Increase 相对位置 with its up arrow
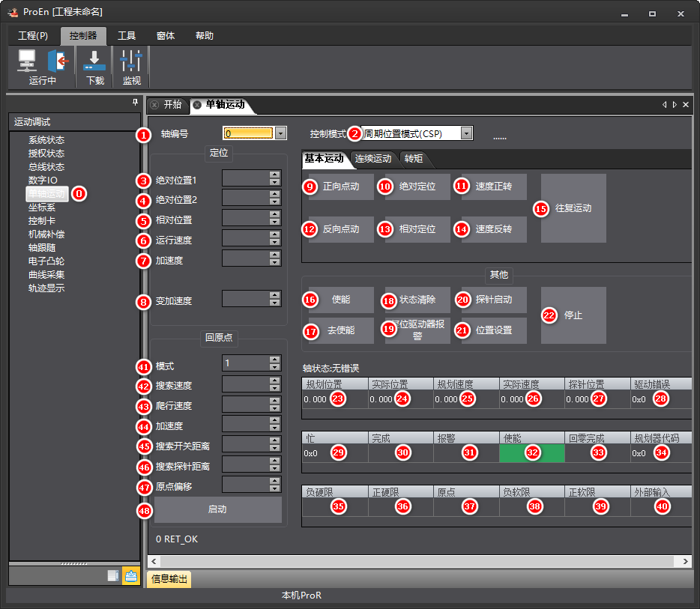The image size is (700, 609). point(275,214)
